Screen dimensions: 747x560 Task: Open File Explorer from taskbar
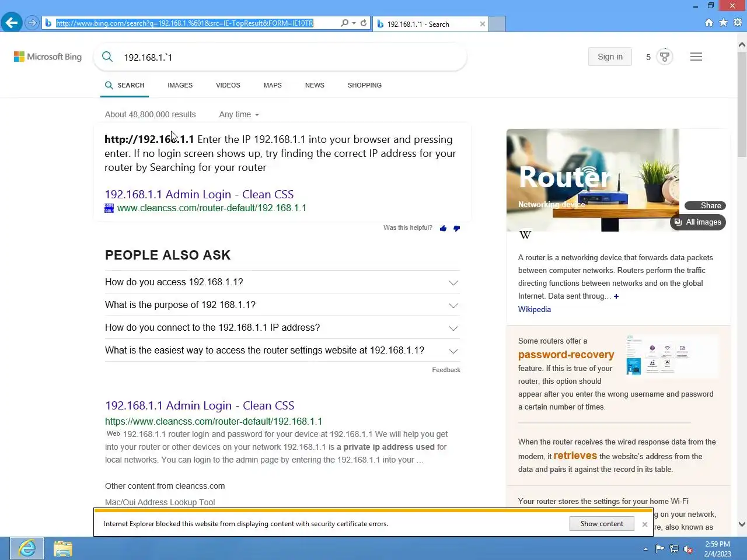point(63,548)
